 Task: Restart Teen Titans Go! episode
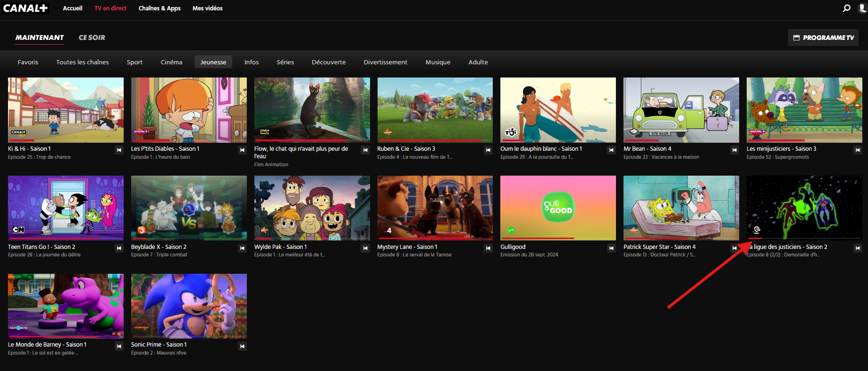pyautogui.click(x=119, y=248)
